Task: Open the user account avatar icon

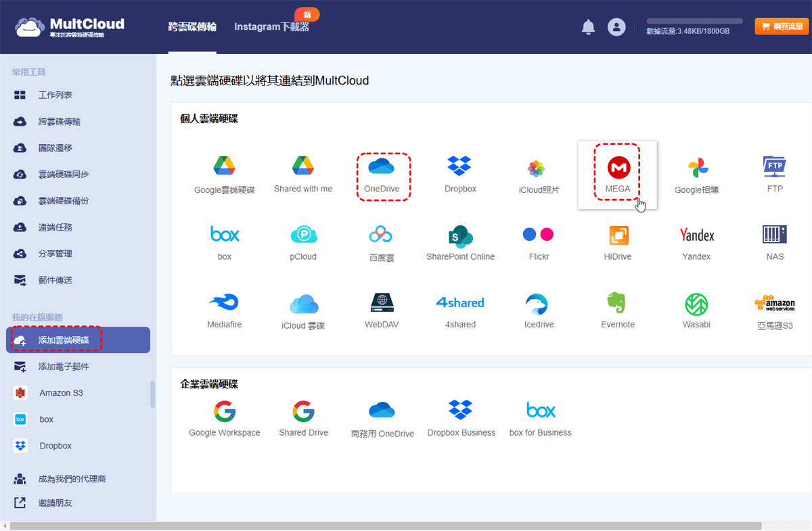Action: point(616,27)
